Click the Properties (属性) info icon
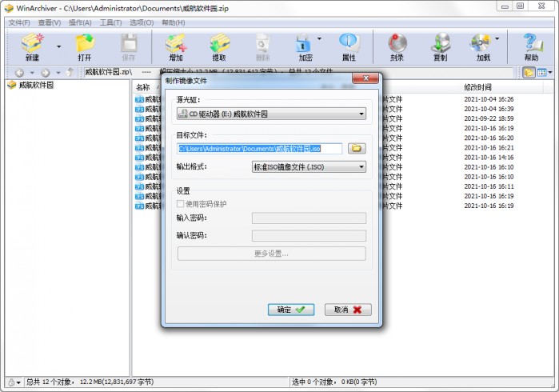 (x=349, y=47)
